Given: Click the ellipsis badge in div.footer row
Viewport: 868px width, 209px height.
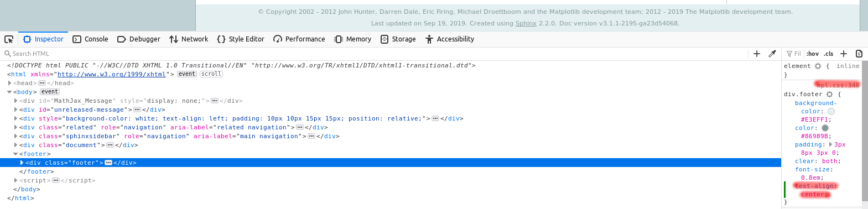Looking at the screenshot, I should pos(108,163).
